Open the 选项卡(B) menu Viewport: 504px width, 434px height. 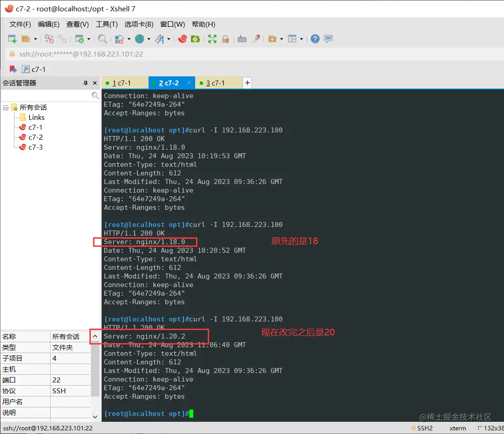tap(139, 24)
